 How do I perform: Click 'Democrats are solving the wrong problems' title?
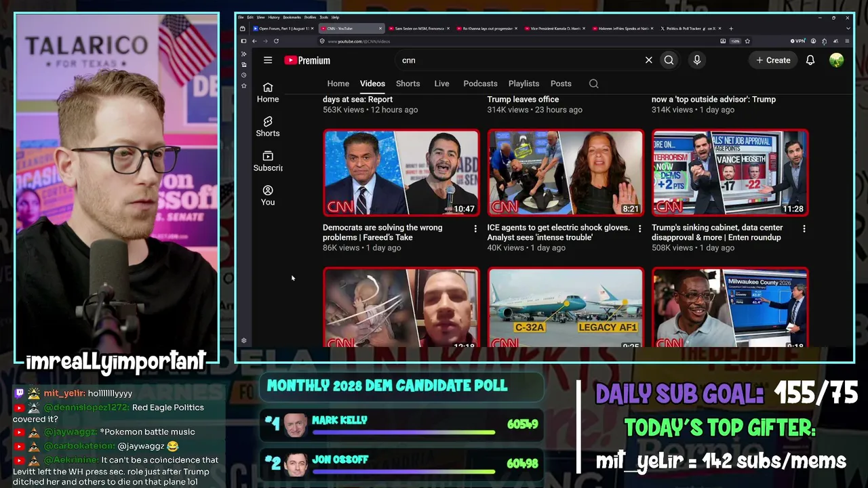pyautogui.click(x=382, y=232)
